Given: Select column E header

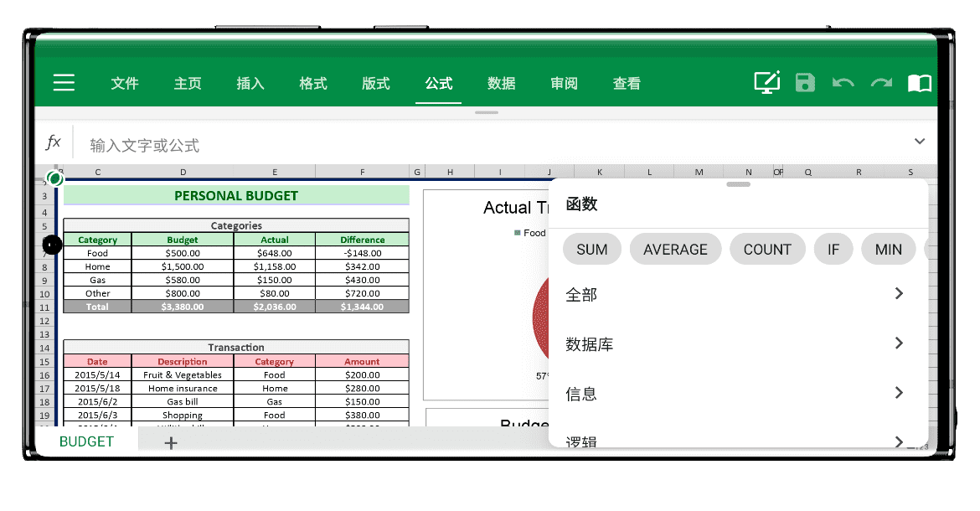Looking at the screenshot, I should (x=275, y=172).
